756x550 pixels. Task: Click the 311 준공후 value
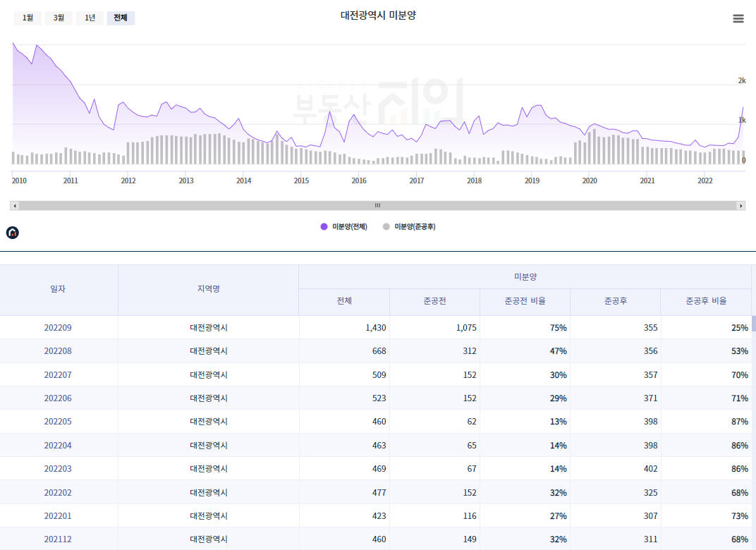click(x=650, y=539)
